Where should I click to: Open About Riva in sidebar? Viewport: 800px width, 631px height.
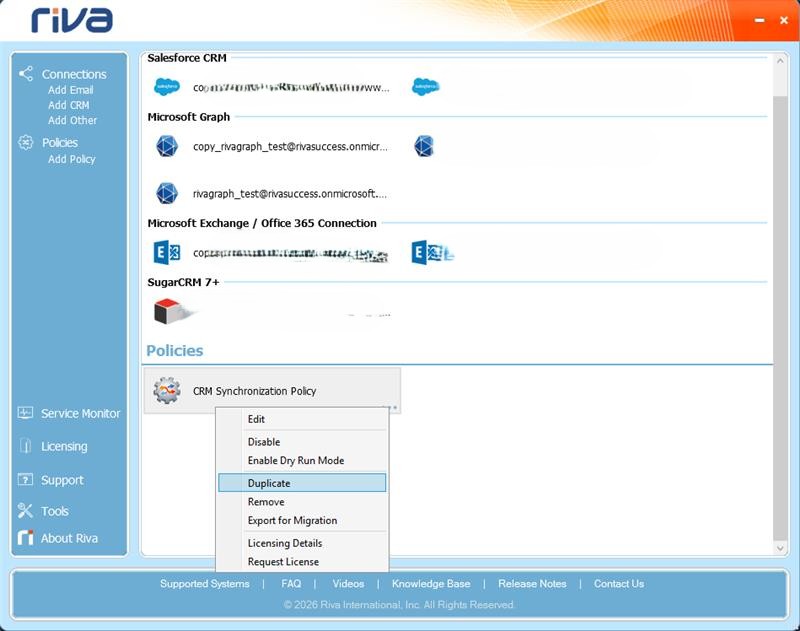(x=69, y=538)
